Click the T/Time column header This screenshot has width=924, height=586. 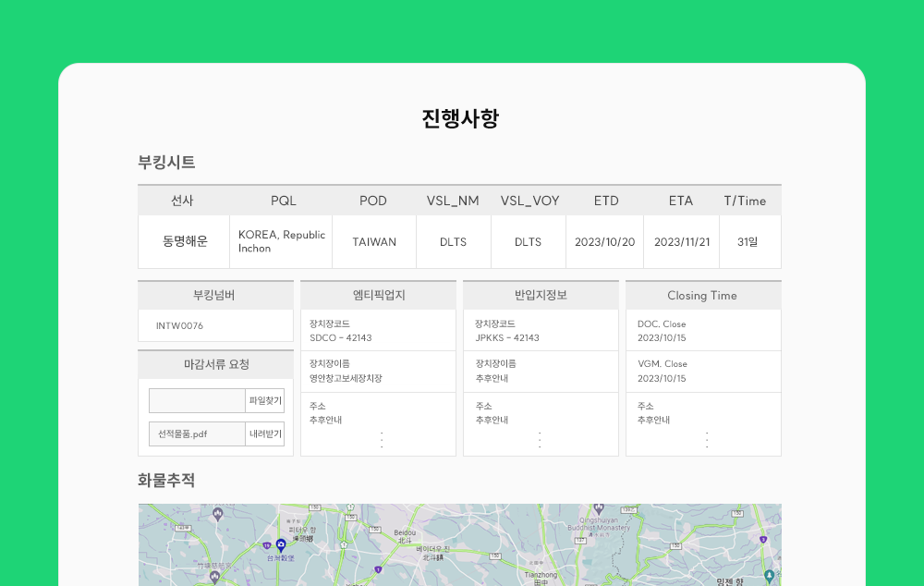click(x=745, y=201)
